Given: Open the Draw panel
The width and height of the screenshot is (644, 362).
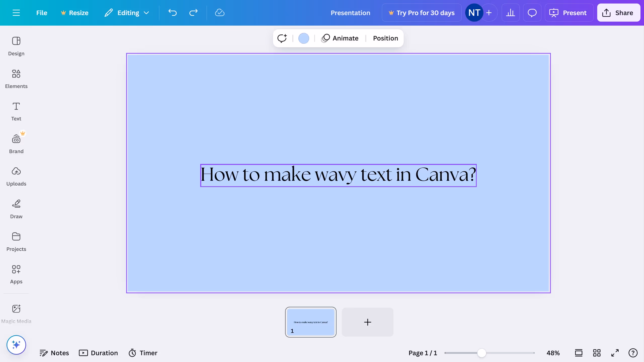Looking at the screenshot, I should coord(16,209).
